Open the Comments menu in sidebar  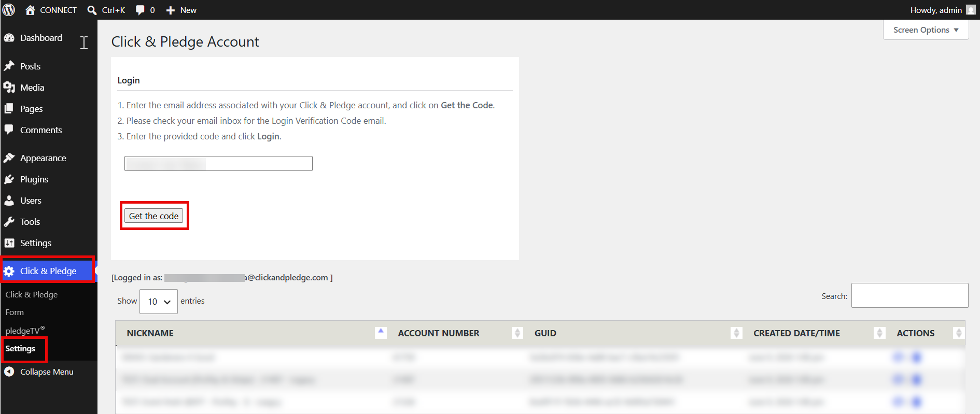[41, 130]
